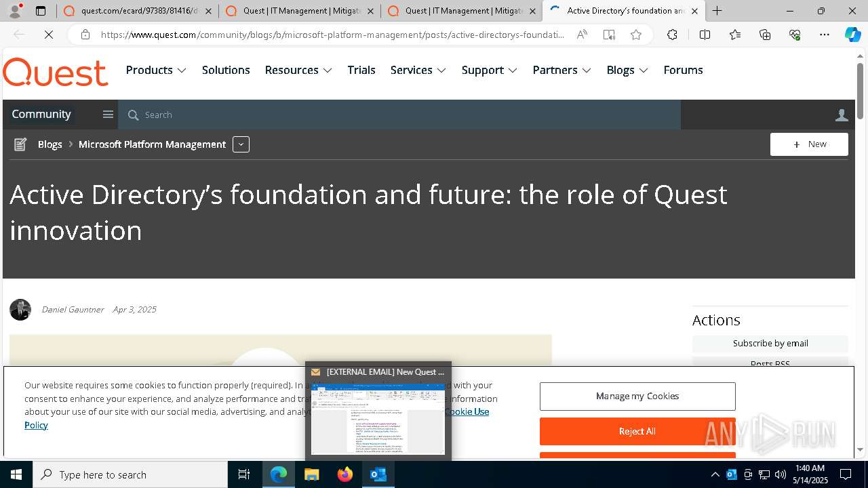This screenshot has height=488, width=868.
Task: Open Browser essentials heart icon
Action: point(795,35)
